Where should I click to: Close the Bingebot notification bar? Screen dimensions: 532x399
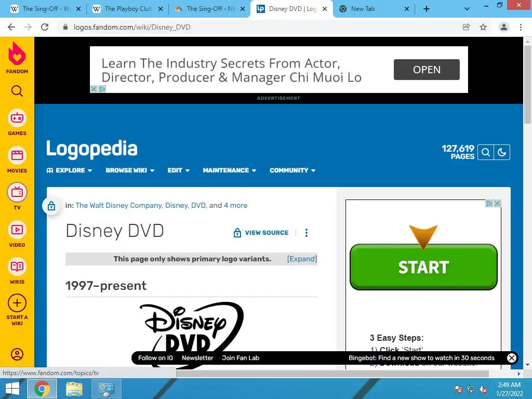tap(511, 358)
